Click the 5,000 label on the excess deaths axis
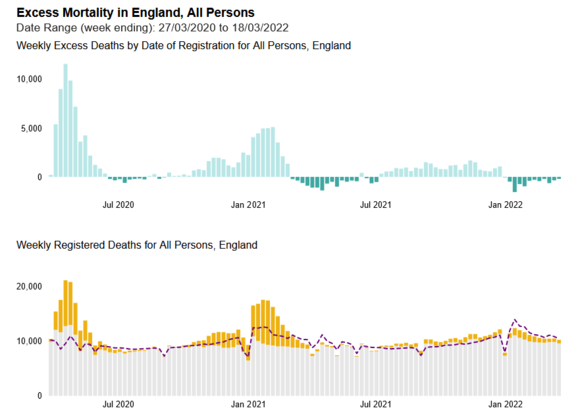The height and width of the screenshot is (417, 580). (31, 129)
